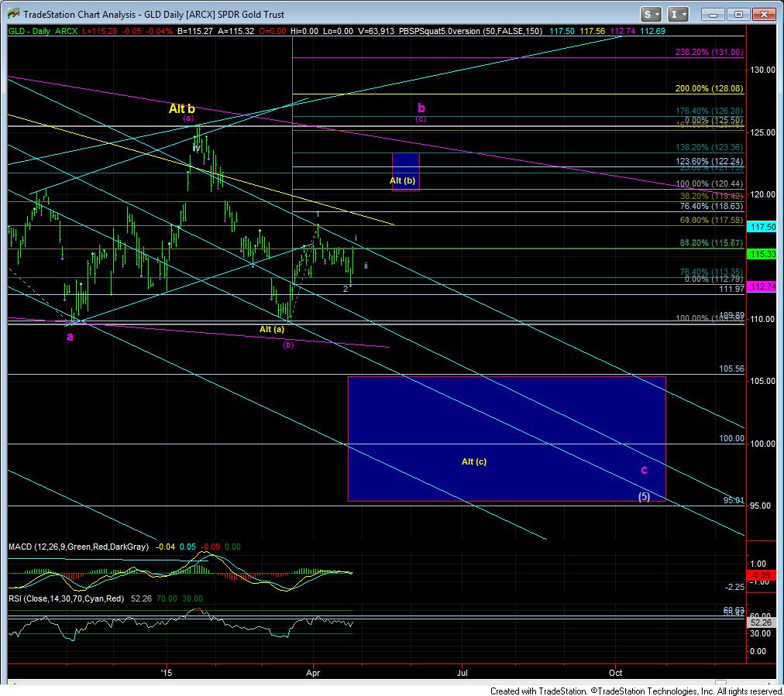Click the magenta 112.74 price axis marker
This screenshot has height=696, width=784.
coord(761,286)
